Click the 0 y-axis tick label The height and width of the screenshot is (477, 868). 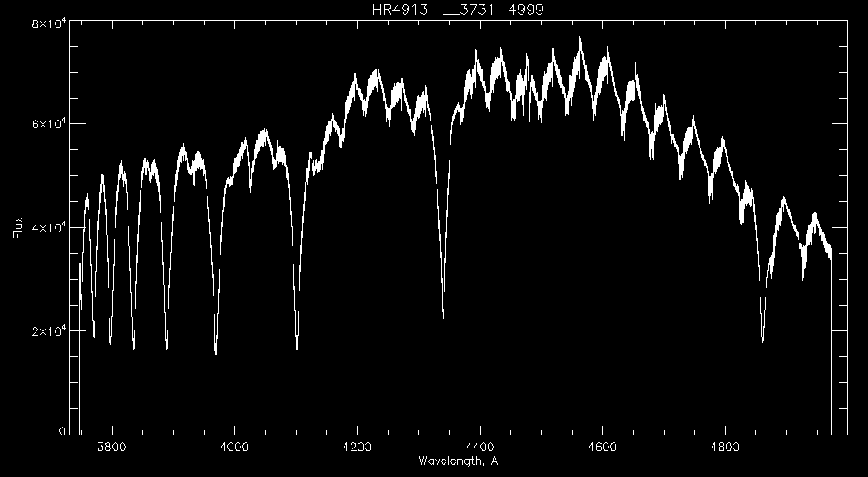pos(62,431)
